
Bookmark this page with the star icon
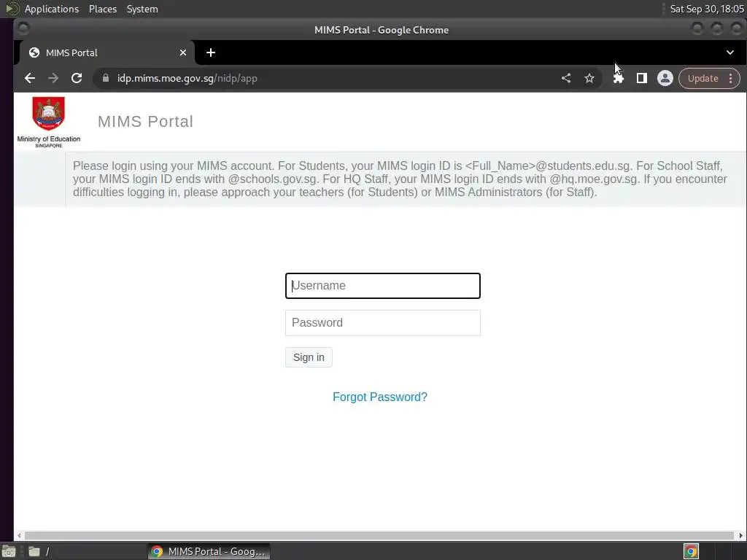pyautogui.click(x=589, y=78)
